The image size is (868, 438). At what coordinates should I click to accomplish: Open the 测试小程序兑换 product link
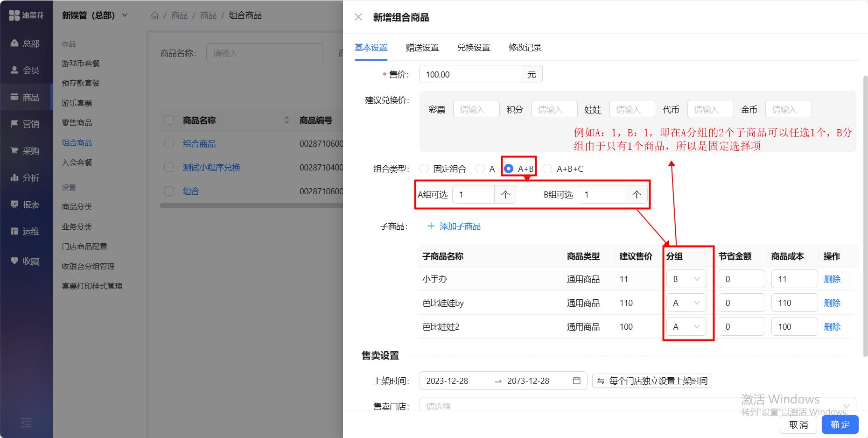click(211, 167)
